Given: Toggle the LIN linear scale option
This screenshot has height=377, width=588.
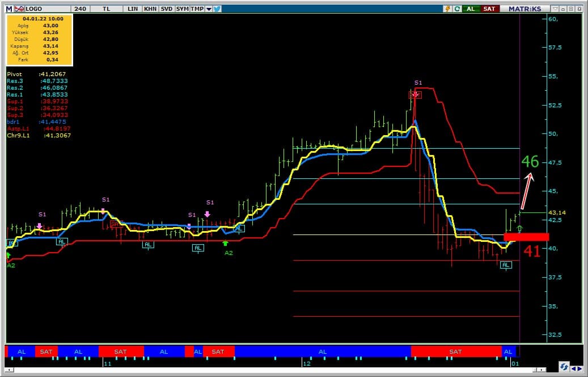Looking at the screenshot, I should [133, 9].
